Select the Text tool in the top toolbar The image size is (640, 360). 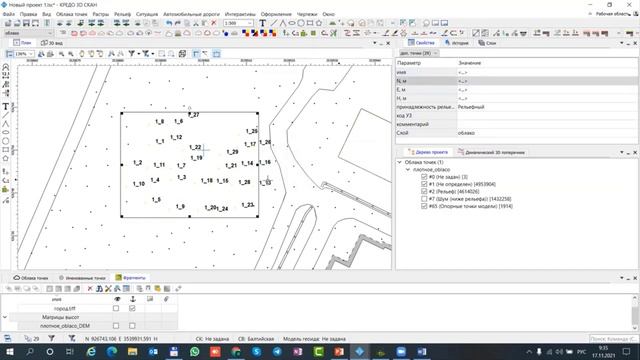tap(262, 23)
